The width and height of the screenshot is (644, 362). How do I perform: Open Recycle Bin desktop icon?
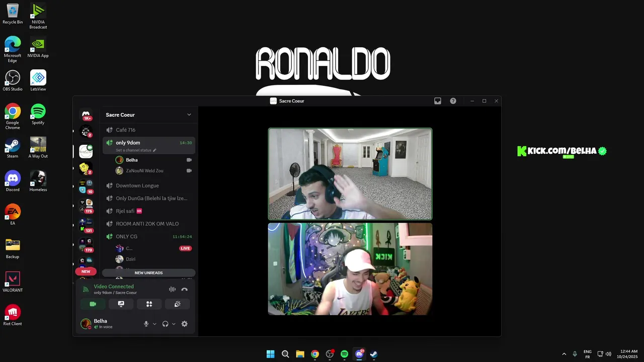[13, 14]
